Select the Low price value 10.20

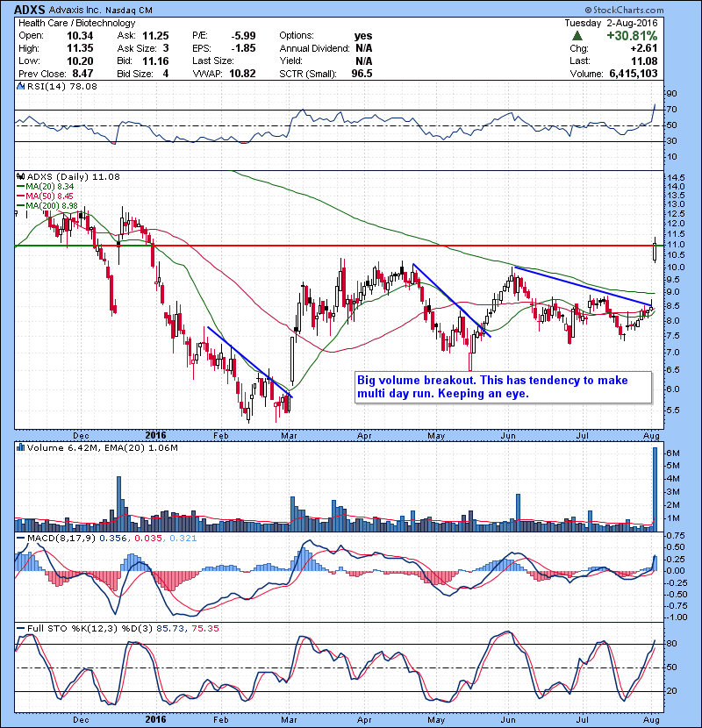coord(80,61)
